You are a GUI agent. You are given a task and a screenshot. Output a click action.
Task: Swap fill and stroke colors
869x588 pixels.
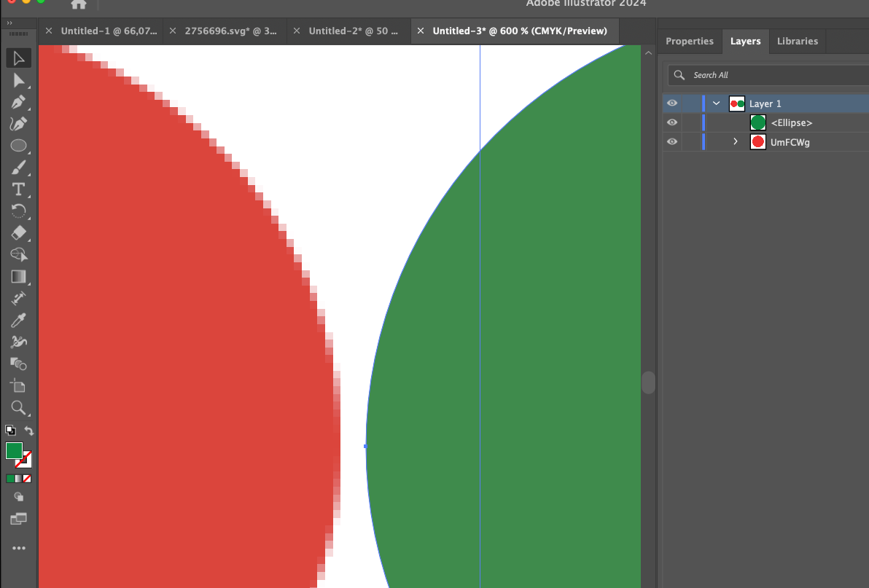point(29,430)
